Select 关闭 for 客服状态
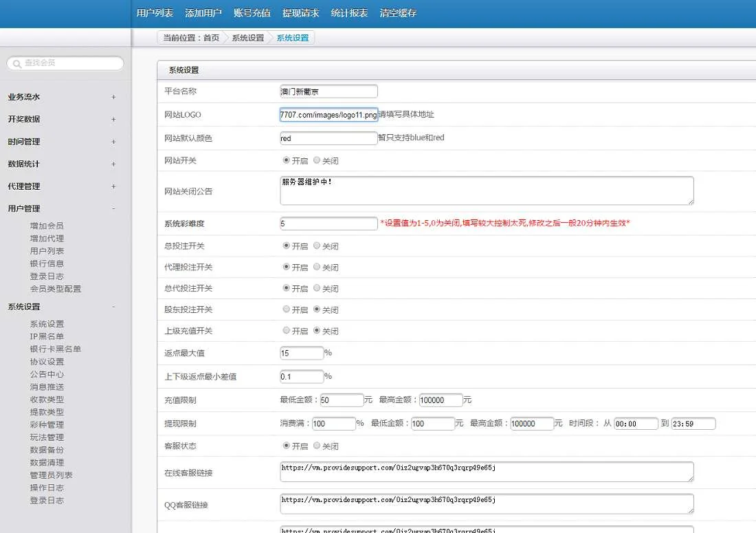The width and height of the screenshot is (756, 533). click(317, 446)
